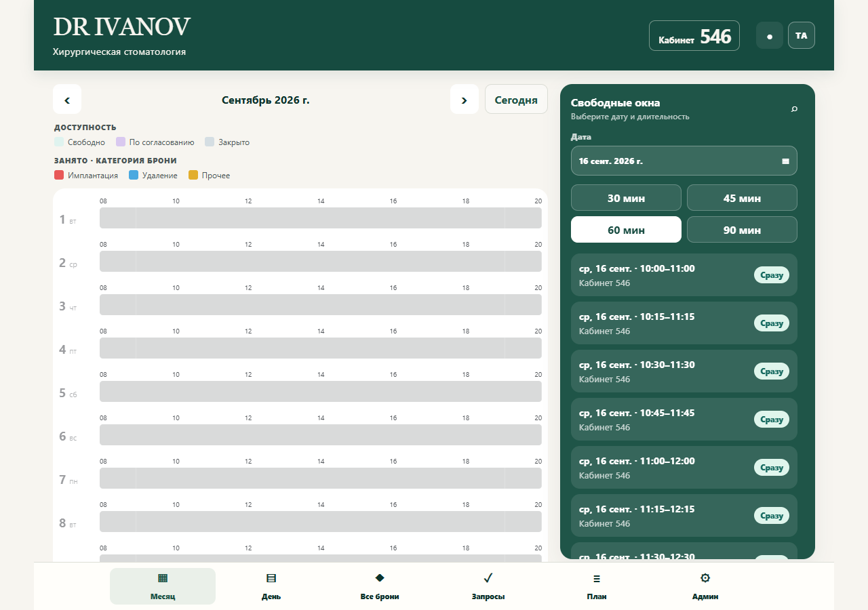Click the dot status icon in header
The width and height of the screenshot is (868, 610).
(x=770, y=36)
